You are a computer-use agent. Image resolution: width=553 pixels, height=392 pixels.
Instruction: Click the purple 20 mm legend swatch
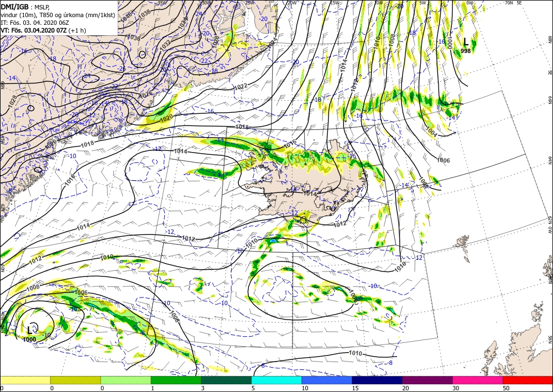(427, 380)
